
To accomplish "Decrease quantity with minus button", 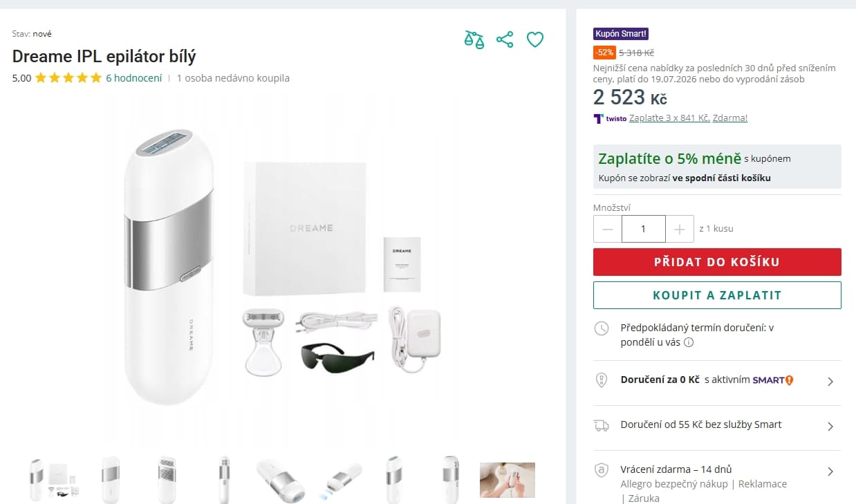I will (608, 229).
